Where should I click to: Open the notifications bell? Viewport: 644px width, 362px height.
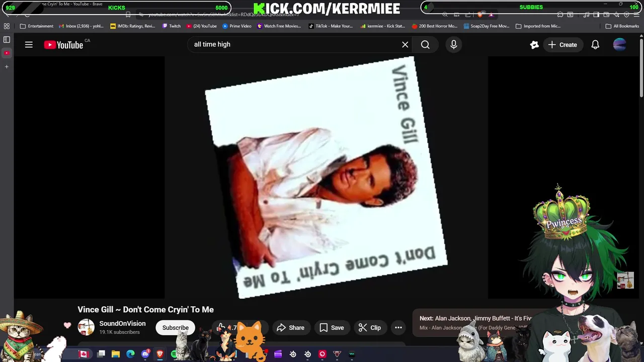click(x=595, y=45)
